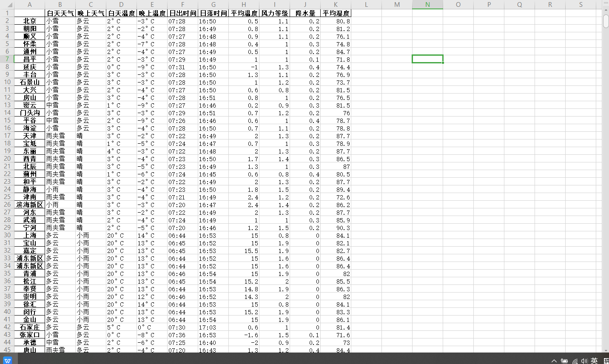Viewport: 609px width, 364px height.
Task: Click sunset time 17:03 for 石家庄
Action: [213, 327]
